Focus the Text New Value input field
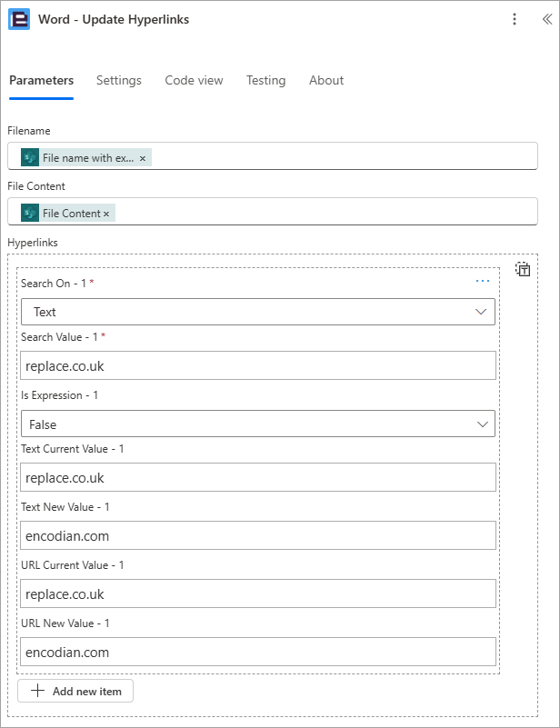560x728 pixels. 257,535
